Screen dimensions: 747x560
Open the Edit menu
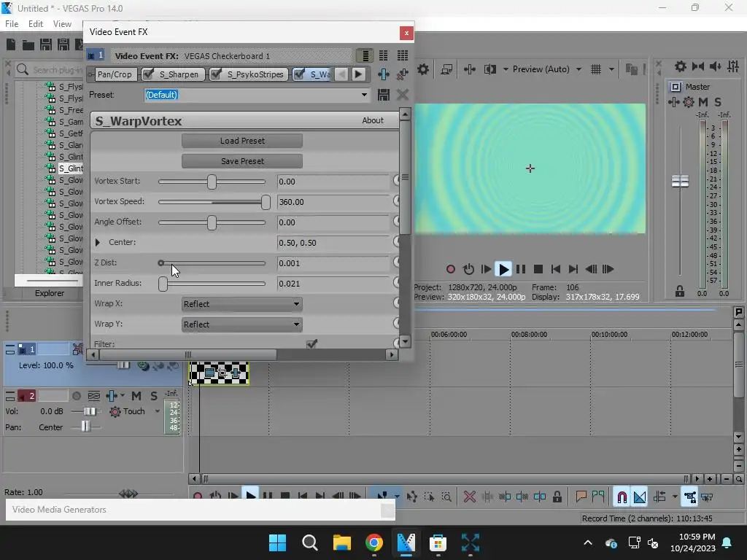click(x=36, y=24)
